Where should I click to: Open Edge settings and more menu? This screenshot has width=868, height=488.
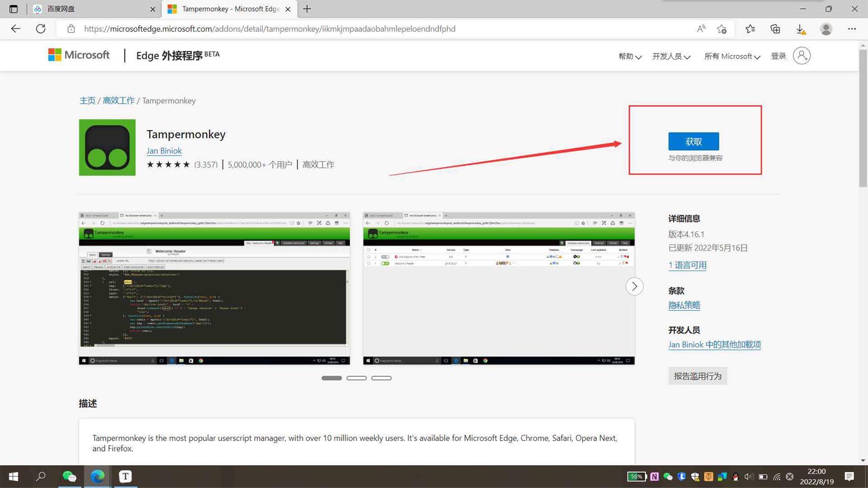point(852,29)
